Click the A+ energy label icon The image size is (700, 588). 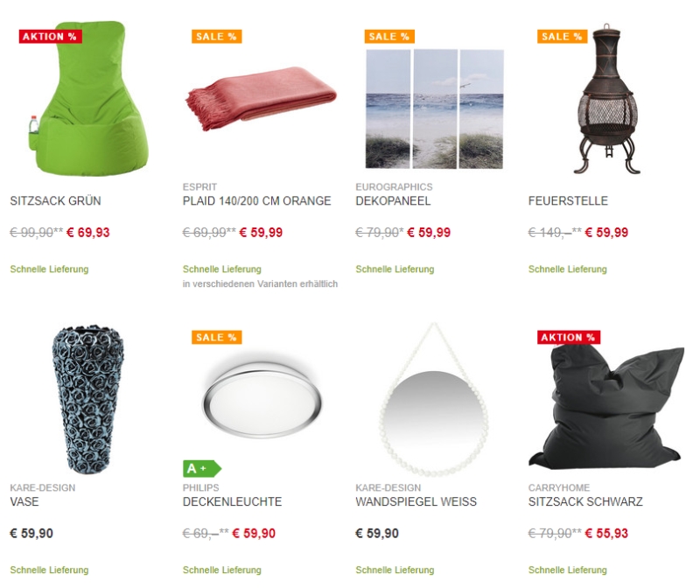pos(202,468)
